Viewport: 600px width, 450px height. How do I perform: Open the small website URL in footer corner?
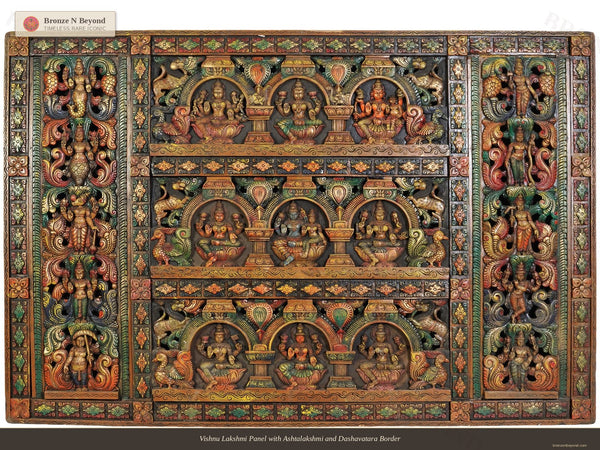click(x=571, y=445)
